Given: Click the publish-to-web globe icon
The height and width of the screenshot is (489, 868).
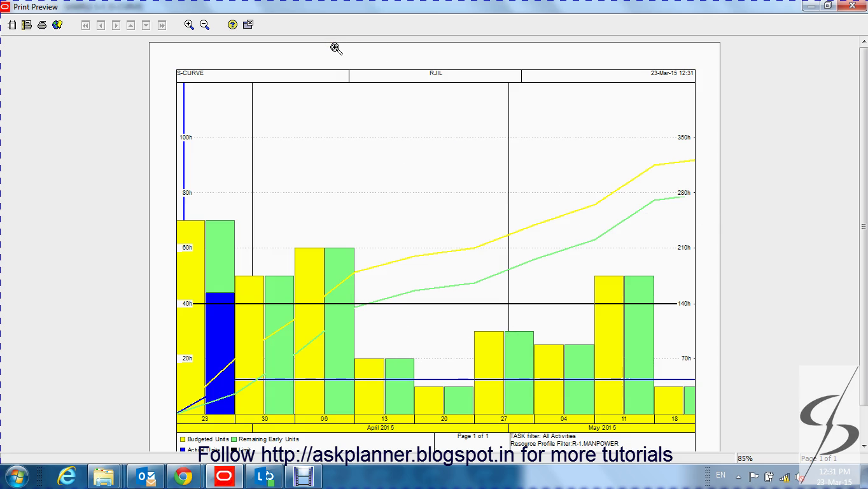Looking at the screenshot, I should click(x=57, y=24).
